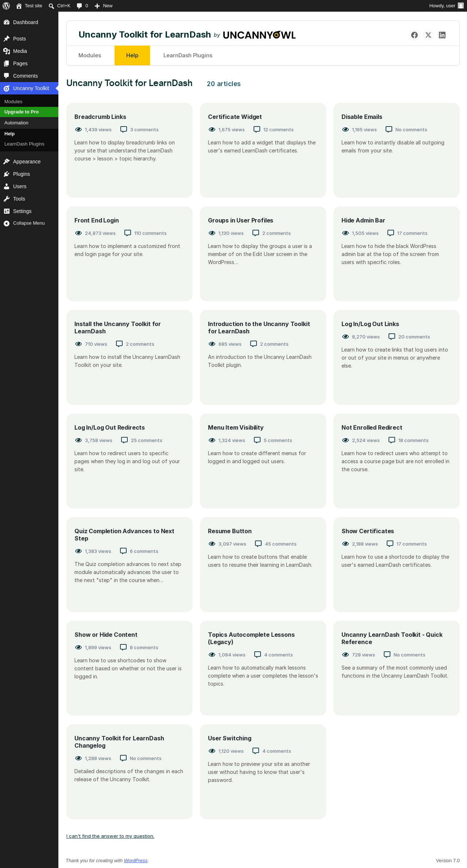Click "Howdy, user" in the admin bar
This screenshot has width=467, height=868.
[x=442, y=6]
